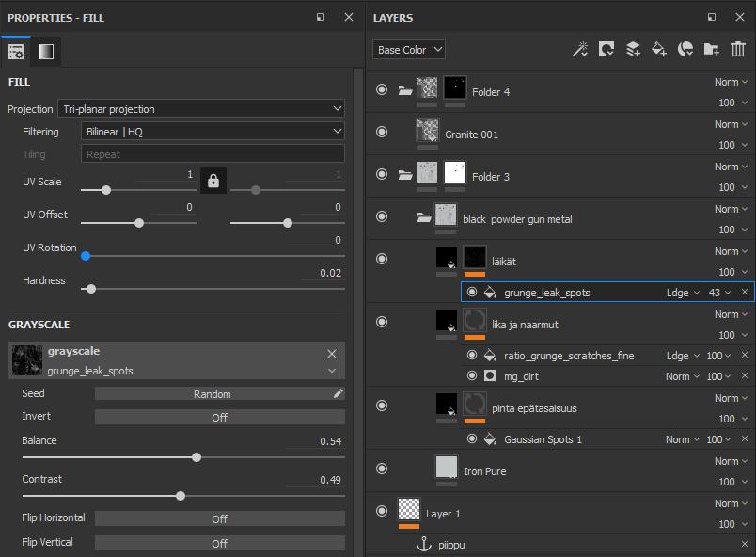The height and width of the screenshot is (557, 756).
Task: Click the add effect magic wand icon
Action: pos(580,49)
